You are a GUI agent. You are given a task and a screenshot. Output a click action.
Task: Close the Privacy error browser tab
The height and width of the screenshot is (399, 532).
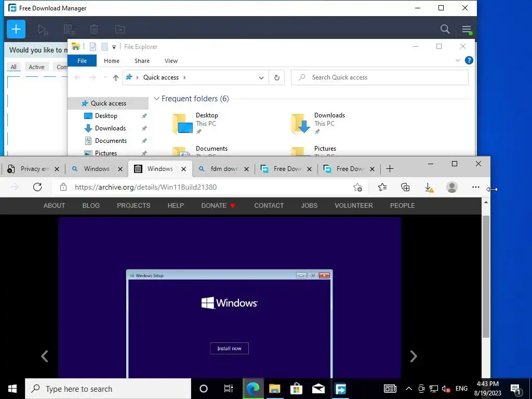[57, 169]
